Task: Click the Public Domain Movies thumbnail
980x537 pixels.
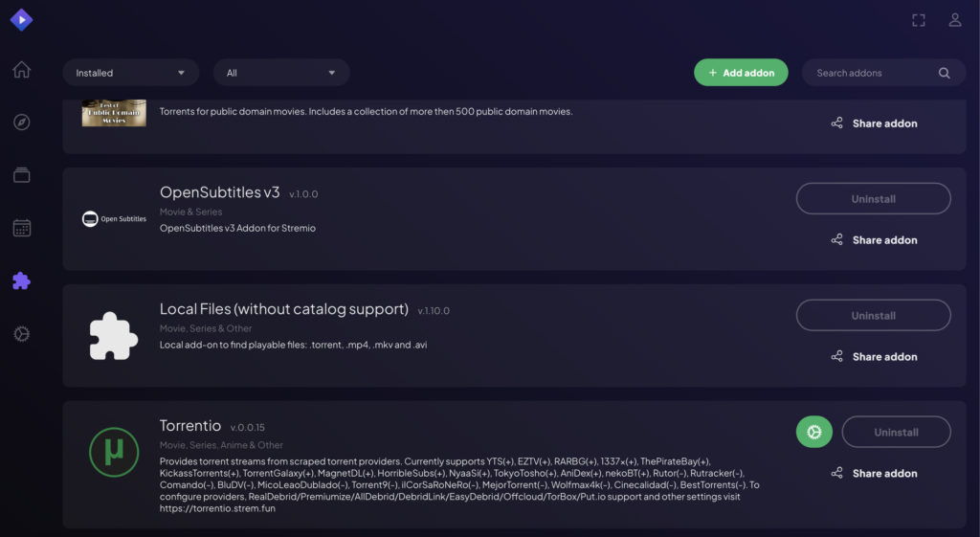Action: tap(114, 113)
